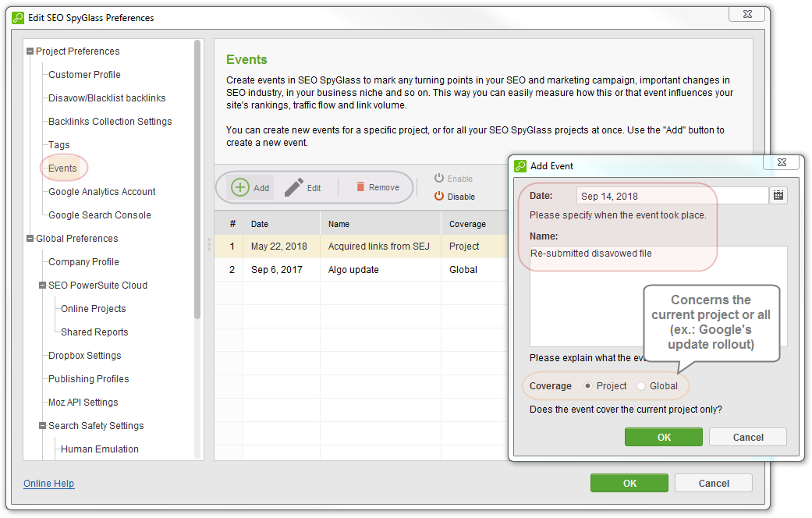Open Shared Reports settings
The image size is (812, 518).
94,332
